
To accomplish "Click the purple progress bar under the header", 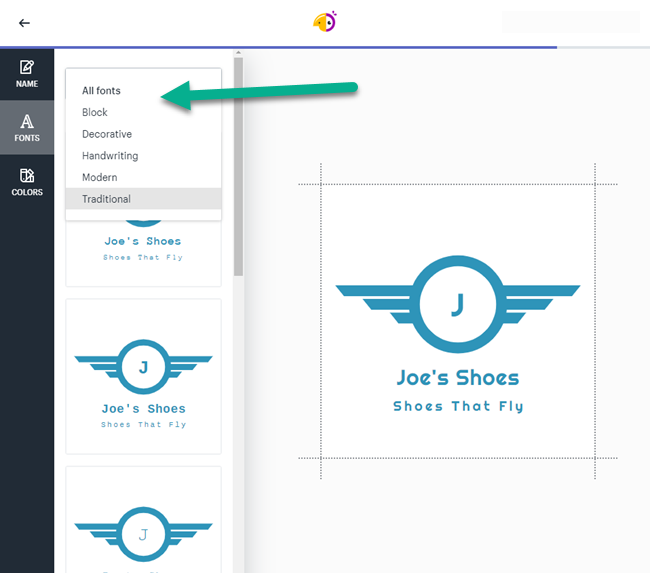I will click(x=300, y=47).
